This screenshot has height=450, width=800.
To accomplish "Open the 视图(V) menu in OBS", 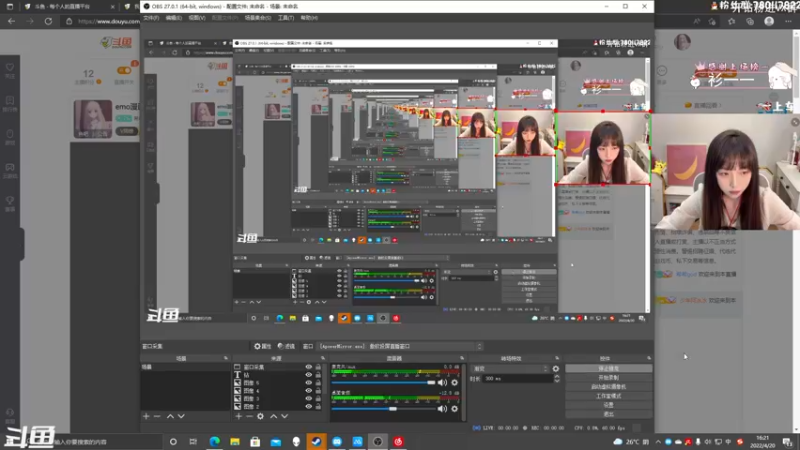I will [197, 18].
